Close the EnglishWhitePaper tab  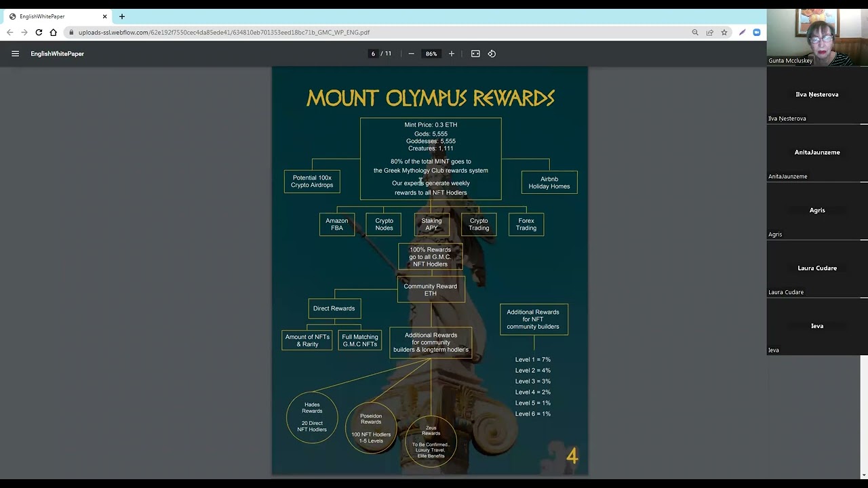click(x=104, y=16)
